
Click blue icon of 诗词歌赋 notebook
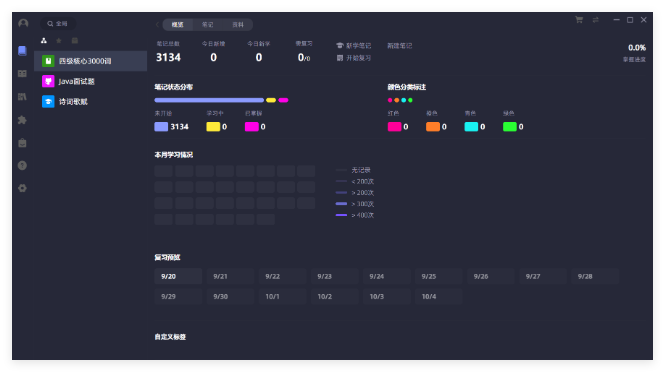click(48, 101)
